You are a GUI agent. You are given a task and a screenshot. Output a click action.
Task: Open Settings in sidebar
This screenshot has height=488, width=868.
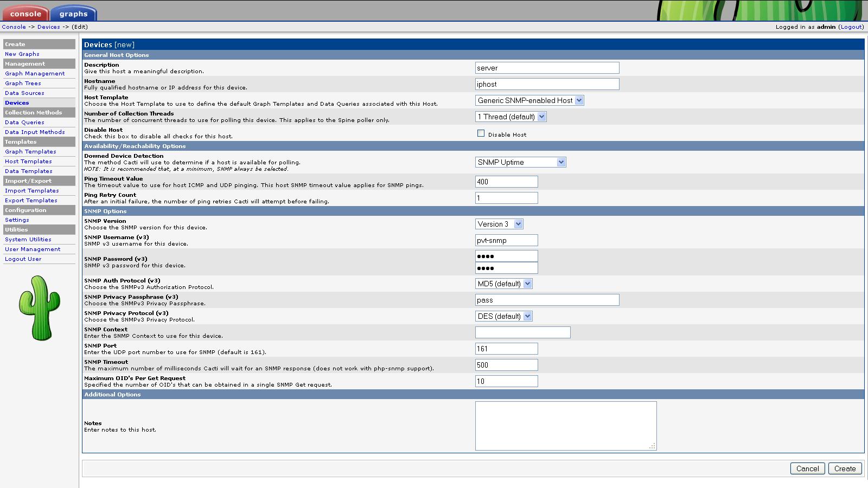(17, 220)
